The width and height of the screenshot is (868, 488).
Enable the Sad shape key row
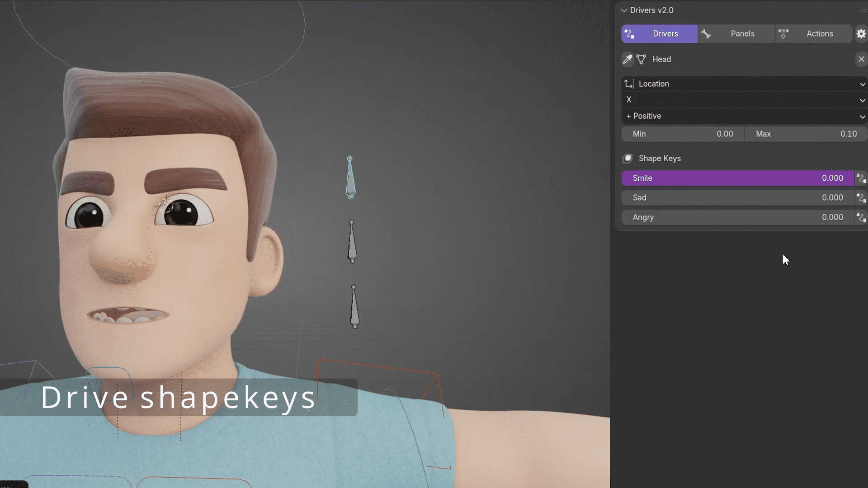[723, 197]
